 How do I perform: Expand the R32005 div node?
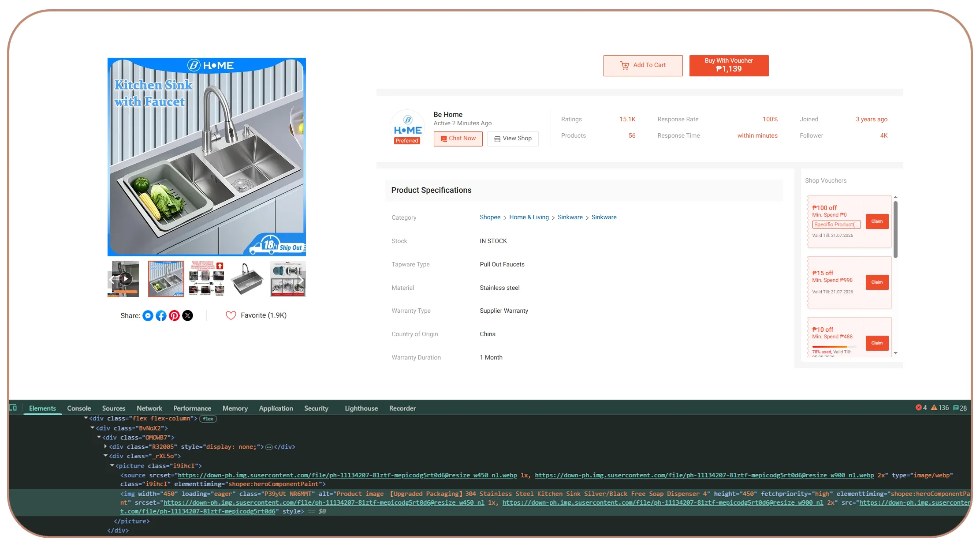point(105,447)
